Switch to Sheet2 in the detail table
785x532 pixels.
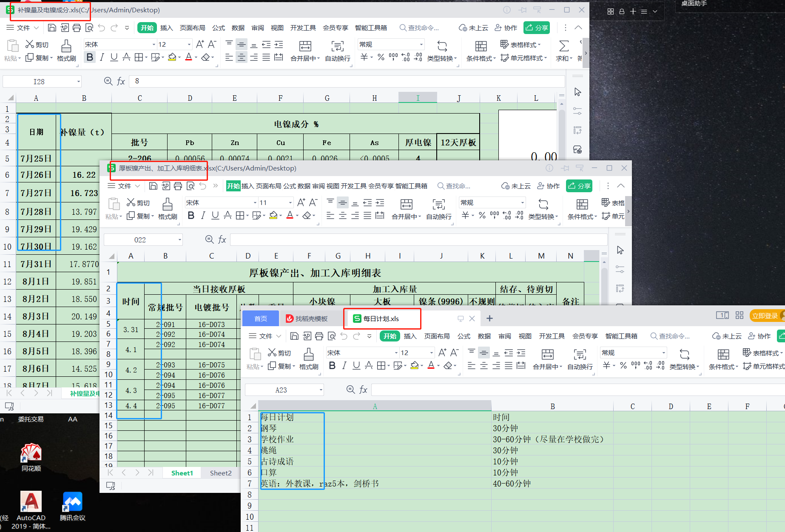(x=220, y=473)
